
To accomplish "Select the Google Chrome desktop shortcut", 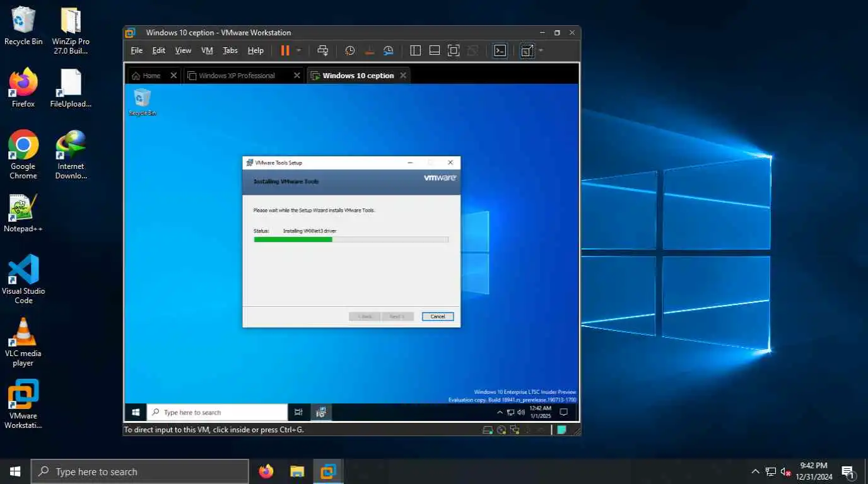I will pyautogui.click(x=23, y=154).
